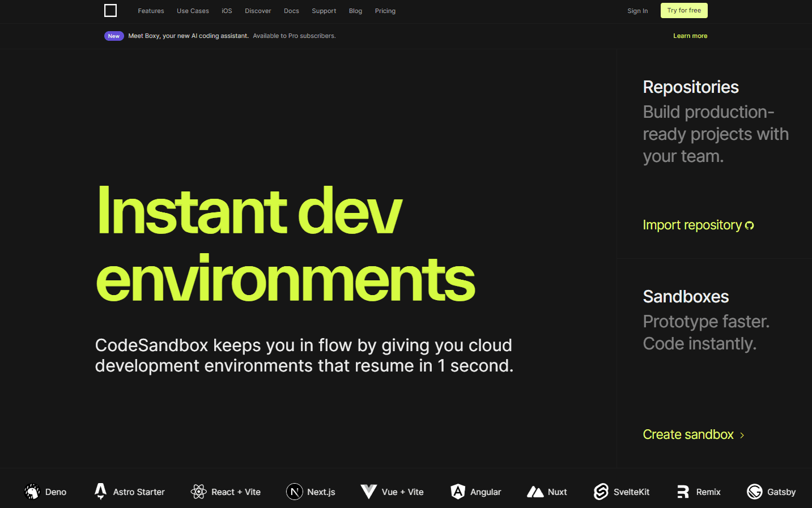This screenshot has width=812, height=508.
Task: Click the Nuxt mountain icon
Action: [535, 492]
